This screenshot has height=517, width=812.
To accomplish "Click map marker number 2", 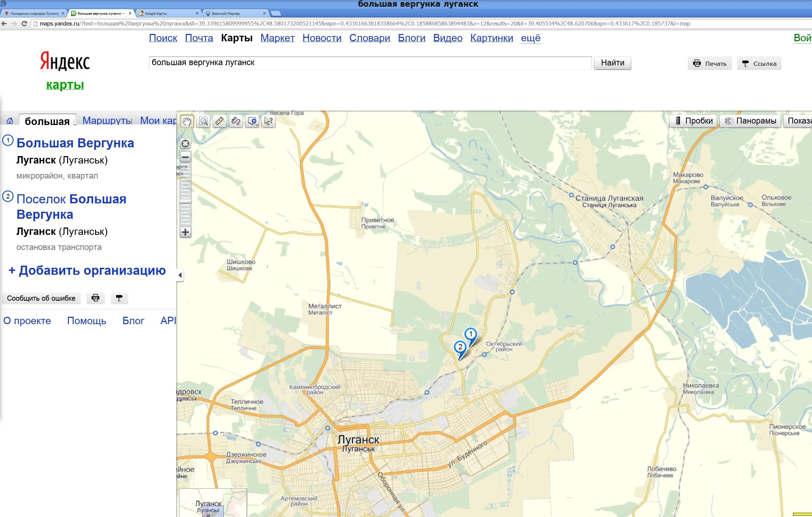I will point(460,347).
